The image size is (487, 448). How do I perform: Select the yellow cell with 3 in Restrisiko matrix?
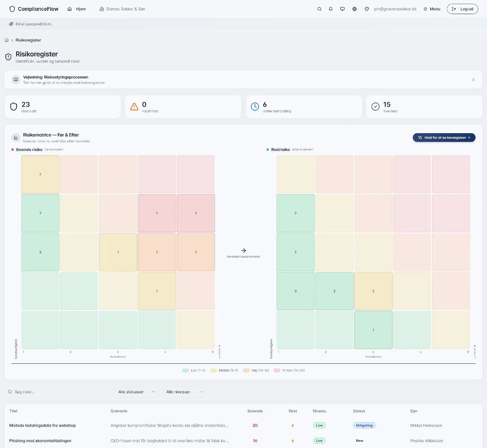pyautogui.click(x=373, y=291)
